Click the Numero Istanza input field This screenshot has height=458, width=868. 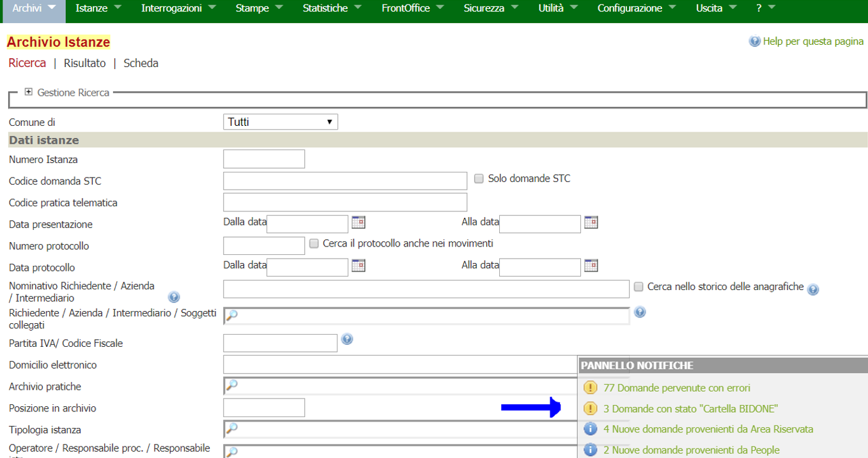coord(264,159)
